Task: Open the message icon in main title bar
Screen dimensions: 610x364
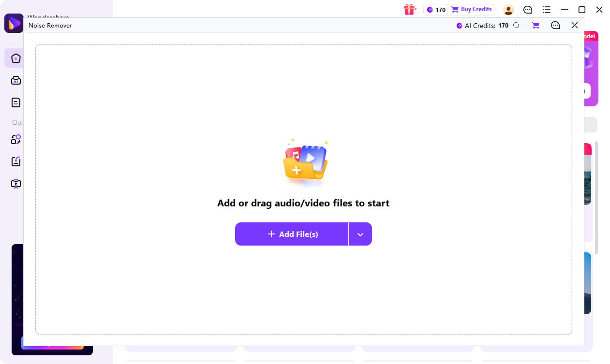Action: pyautogui.click(x=528, y=10)
